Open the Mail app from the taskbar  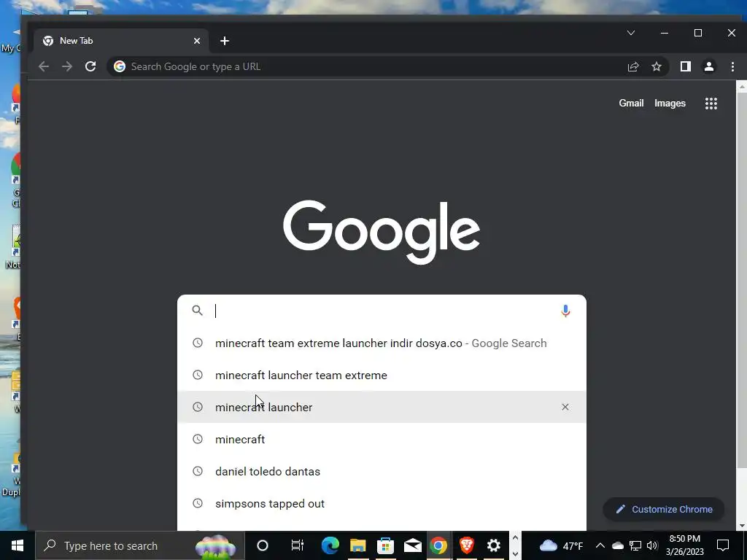(x=413, y=545)
